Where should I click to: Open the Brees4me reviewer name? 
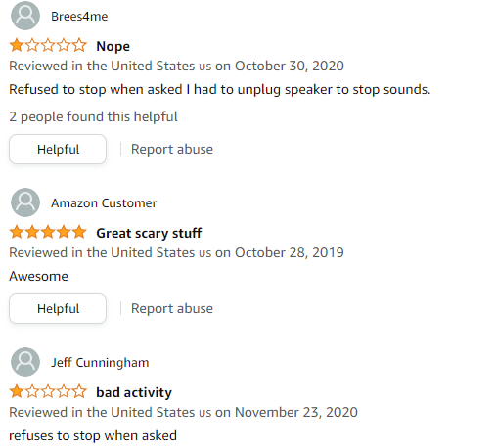[x=79, y=17]
